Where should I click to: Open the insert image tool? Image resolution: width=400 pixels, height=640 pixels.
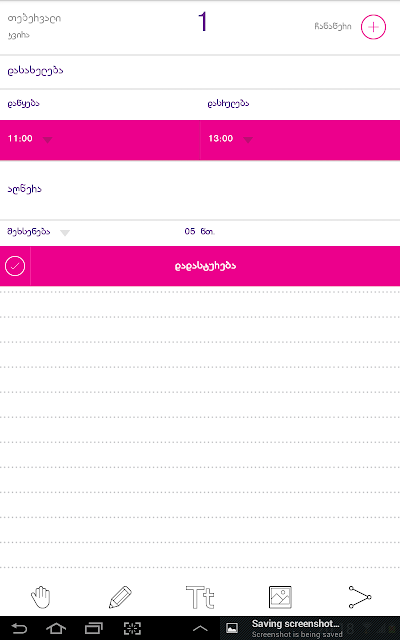(280, 597)
